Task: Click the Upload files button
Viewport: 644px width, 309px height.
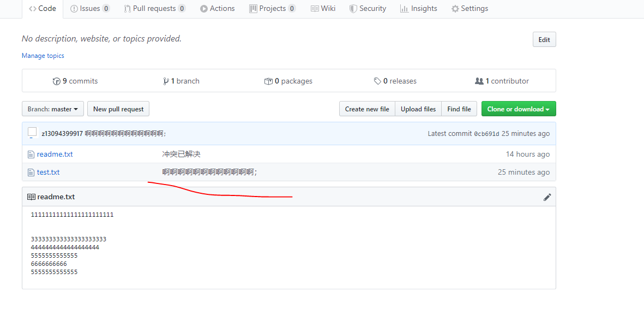Action: (418, 109)
